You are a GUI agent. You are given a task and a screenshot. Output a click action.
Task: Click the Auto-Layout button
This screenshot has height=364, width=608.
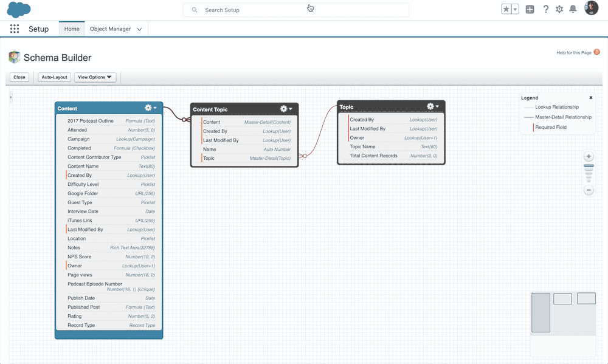(x=54, y=77)
